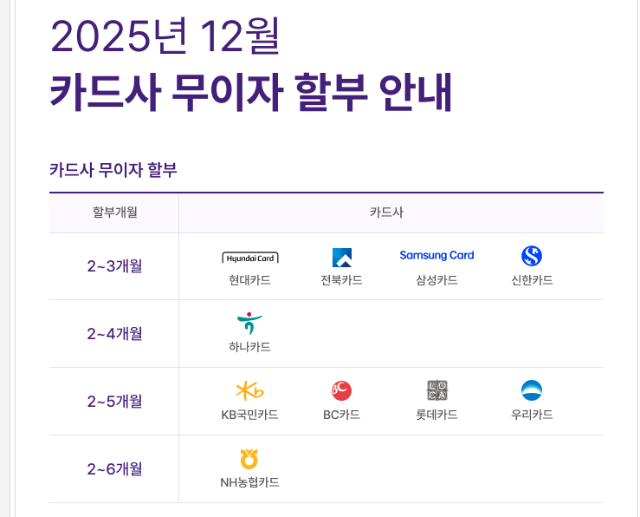Click the 2~3개월 row header
This screenshot has height=517, width=640.
114,266
